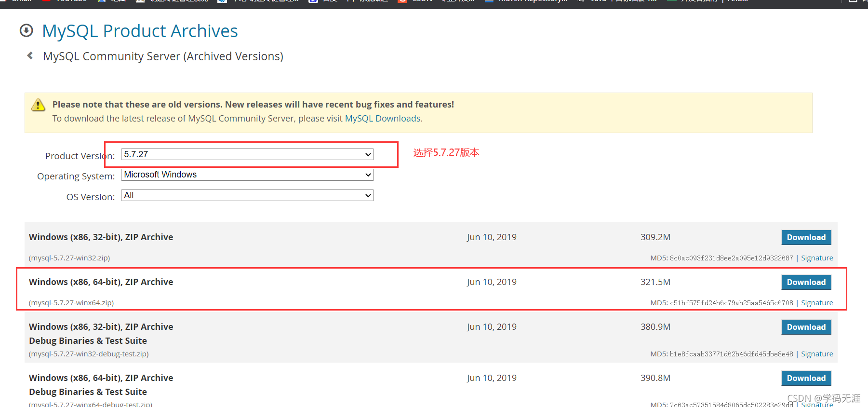Download the 32-bit Debug Binaries & Test Suite (380.9M)

pyautogui.click(x=806, y=327)
